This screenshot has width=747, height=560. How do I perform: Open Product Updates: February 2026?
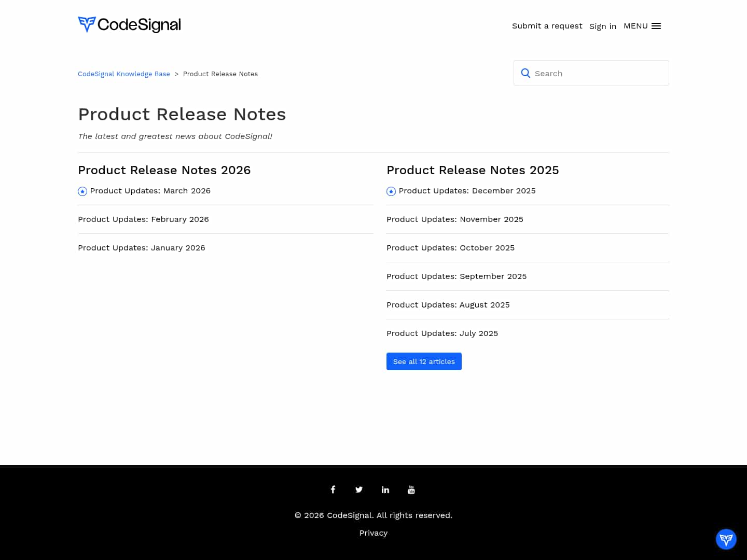click(x=143, y=219)
